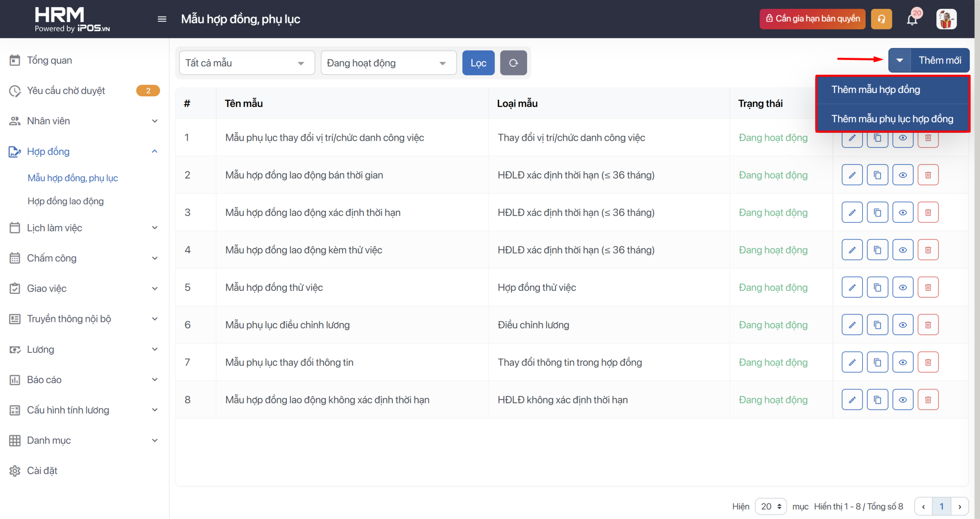Choose 'Thêm mẫu phụ lục hợp đồng'
Screen dimensions: 980x519
pos(892,119)
